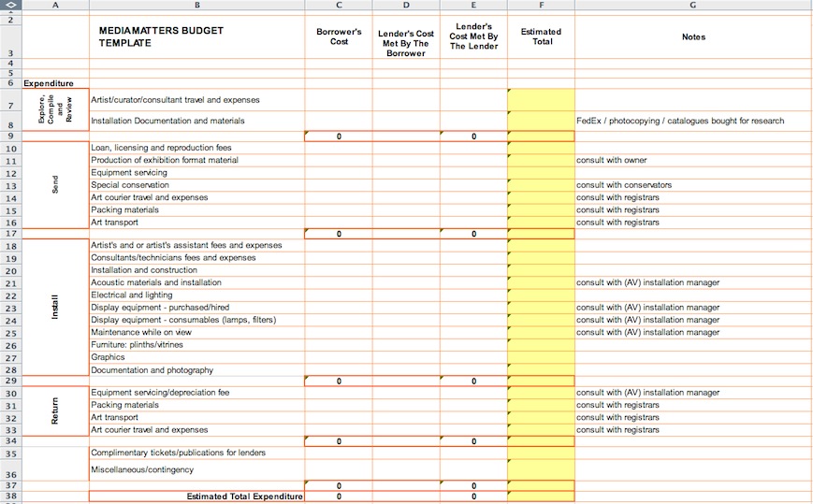
Task: Click the Equipment servicing cell in row 12
Action: tap(197, 172)
